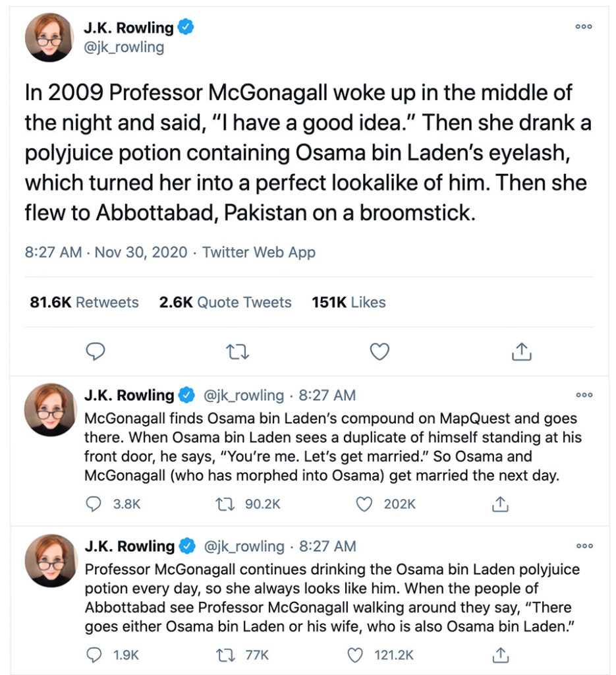This screenshot has width=616, height=675.
Task: Reply to the MapQuest tweet with 3.8K replies
Action: 95,504
